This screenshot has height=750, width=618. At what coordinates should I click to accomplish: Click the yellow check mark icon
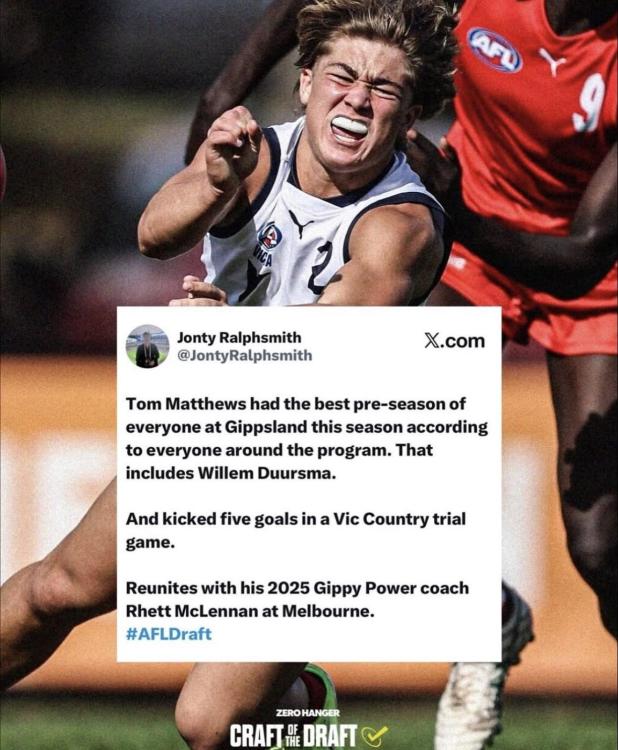[x=375, y=733]
